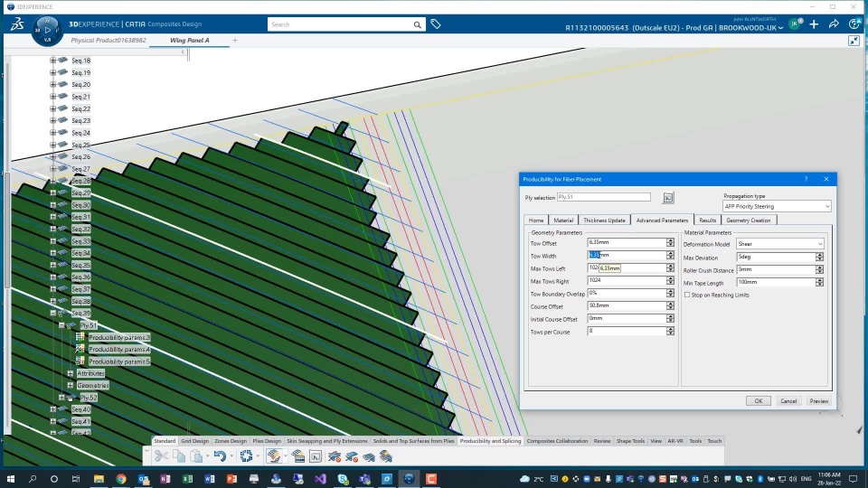Click the Cut scissors icon
Screen dimensions: 868x488
tap(161, 455)
